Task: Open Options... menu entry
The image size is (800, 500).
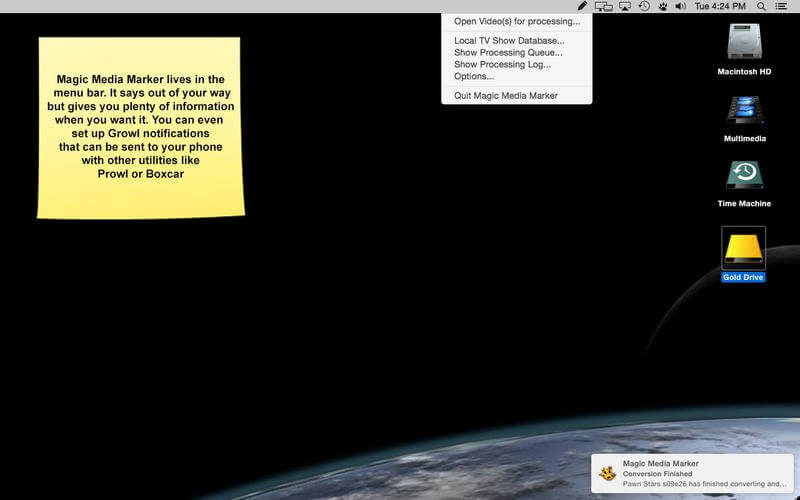Action: (x=517, y=76)
